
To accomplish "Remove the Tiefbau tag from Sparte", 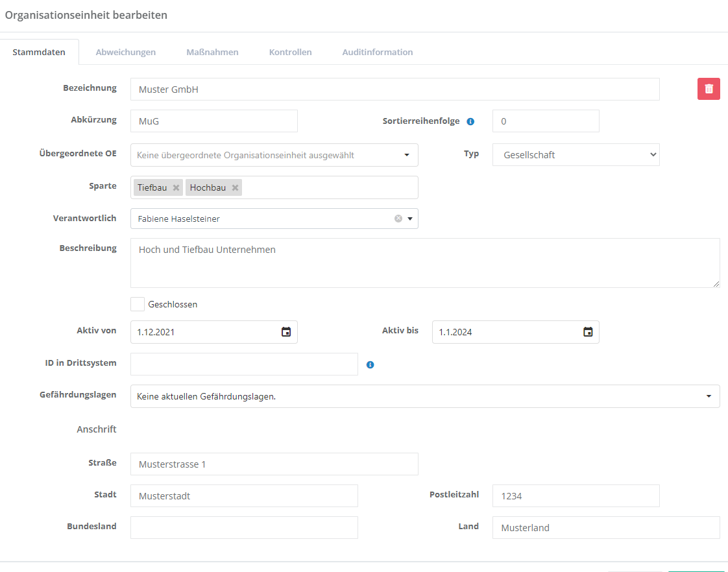I will pos(176,187).
